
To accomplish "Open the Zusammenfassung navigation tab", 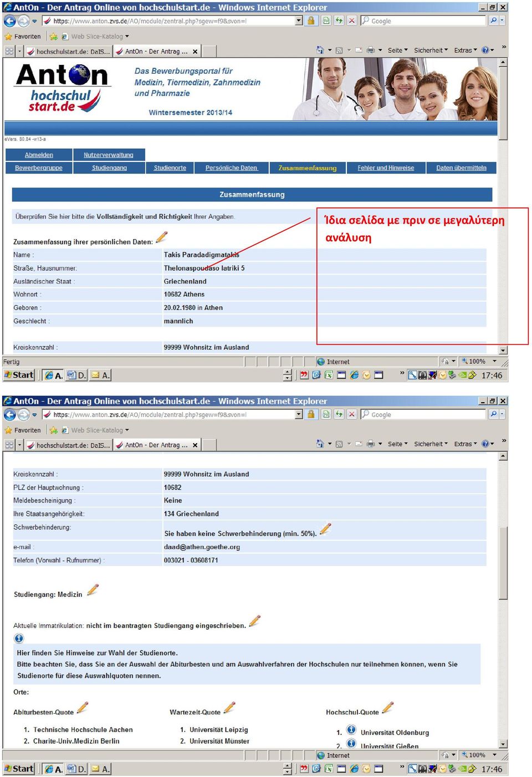I will coord(308,168).
